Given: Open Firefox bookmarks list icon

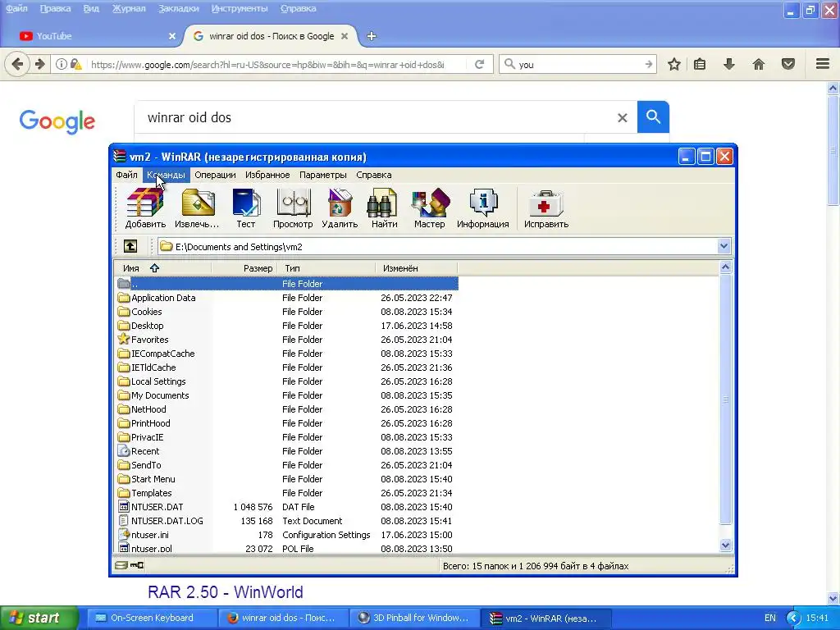Looking at the screenshot, I should pos(700,64).
